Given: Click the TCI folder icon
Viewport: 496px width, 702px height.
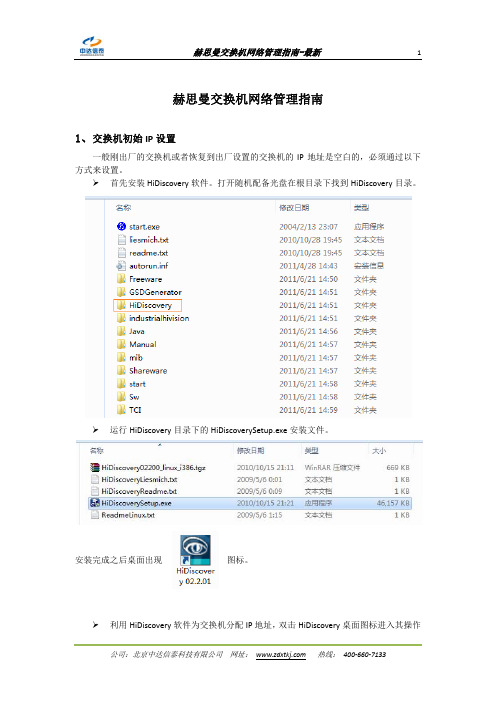Looking at the screenshot, I should (121, 410).
